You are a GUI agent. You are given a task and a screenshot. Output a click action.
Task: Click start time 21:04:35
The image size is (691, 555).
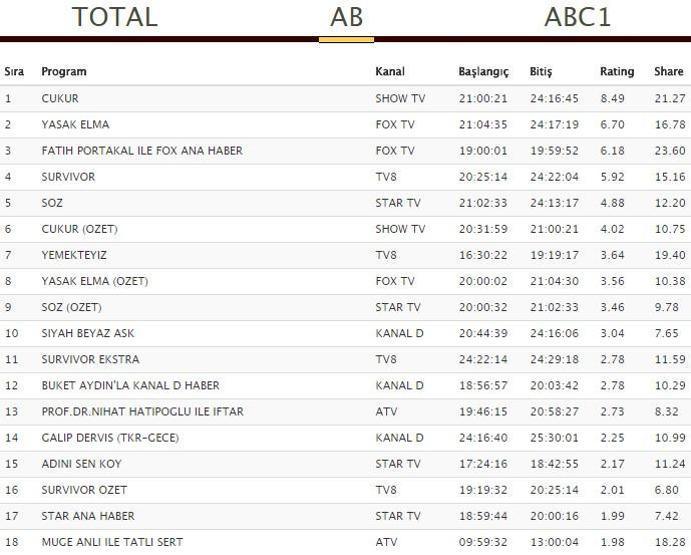click(x=483, y=124)
